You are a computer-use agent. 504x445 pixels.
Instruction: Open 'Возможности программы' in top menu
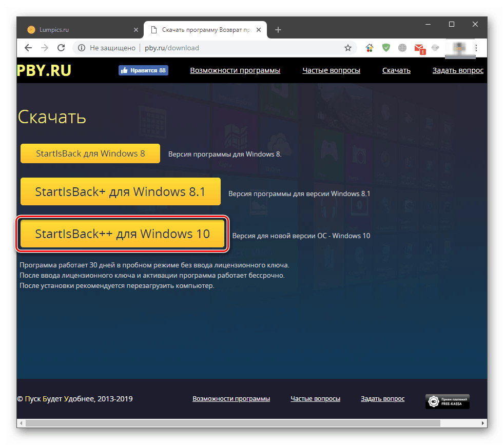tap(235, 70)
